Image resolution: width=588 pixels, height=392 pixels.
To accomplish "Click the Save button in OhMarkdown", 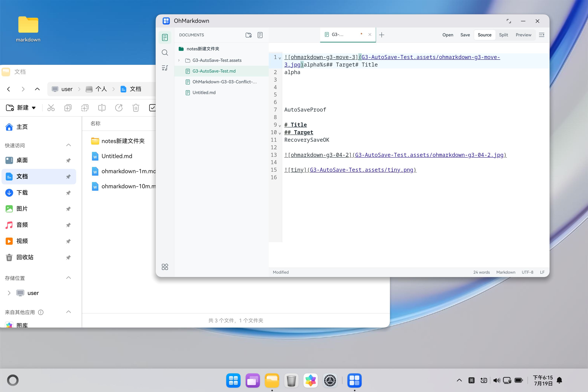I will click(x=465, y=35).
